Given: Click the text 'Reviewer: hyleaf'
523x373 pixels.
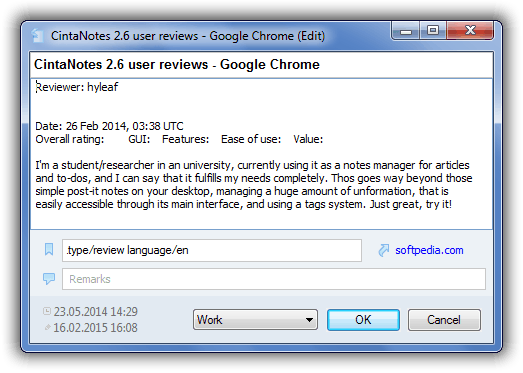Looking at the screenshot, I should click(77, 87).
